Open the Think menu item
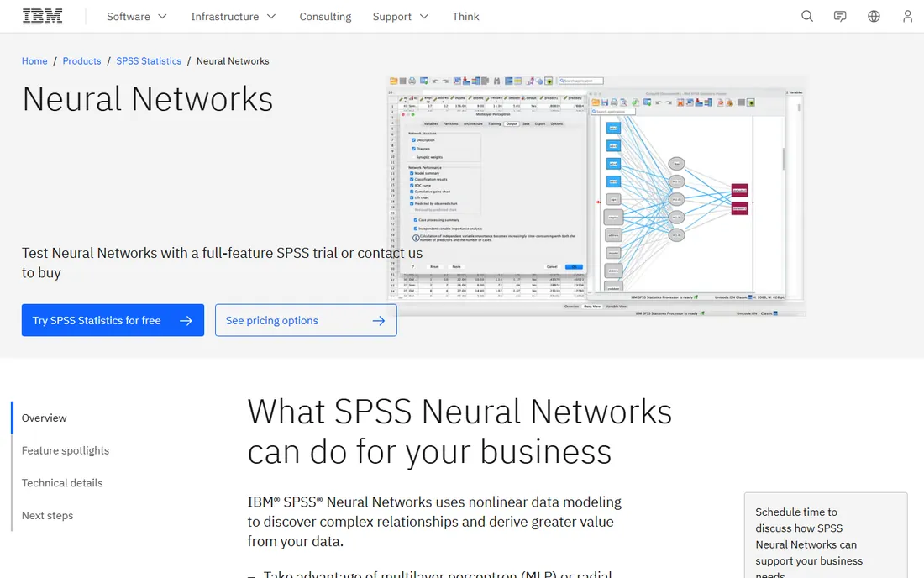This screenshot has width=924, height=578. coord(465,17)
